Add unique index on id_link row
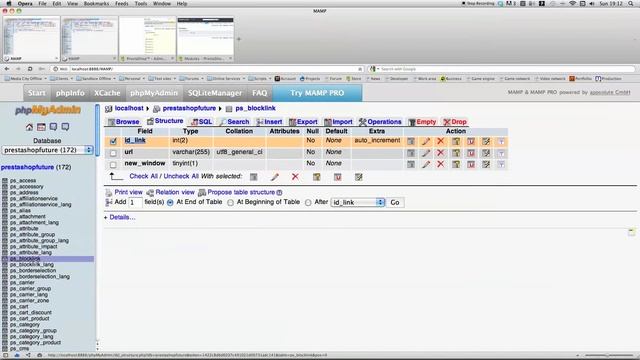 point(471,141)
